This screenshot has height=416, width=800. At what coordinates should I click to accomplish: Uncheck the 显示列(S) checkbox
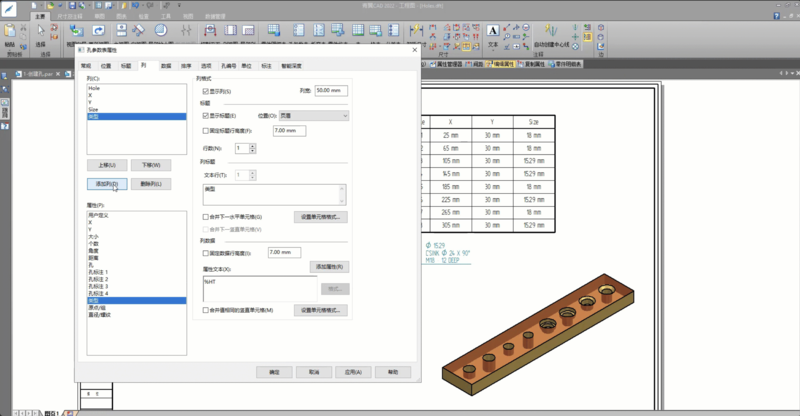206,91
